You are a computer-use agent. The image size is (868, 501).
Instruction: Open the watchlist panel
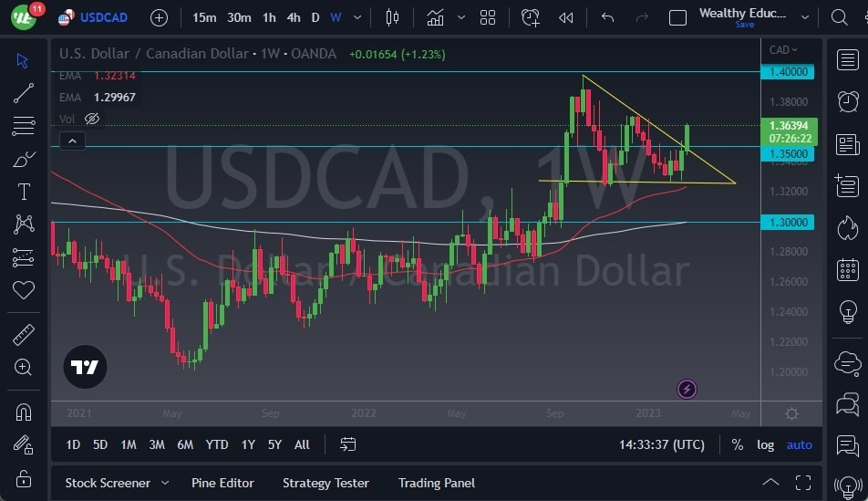tap(848, 60)
